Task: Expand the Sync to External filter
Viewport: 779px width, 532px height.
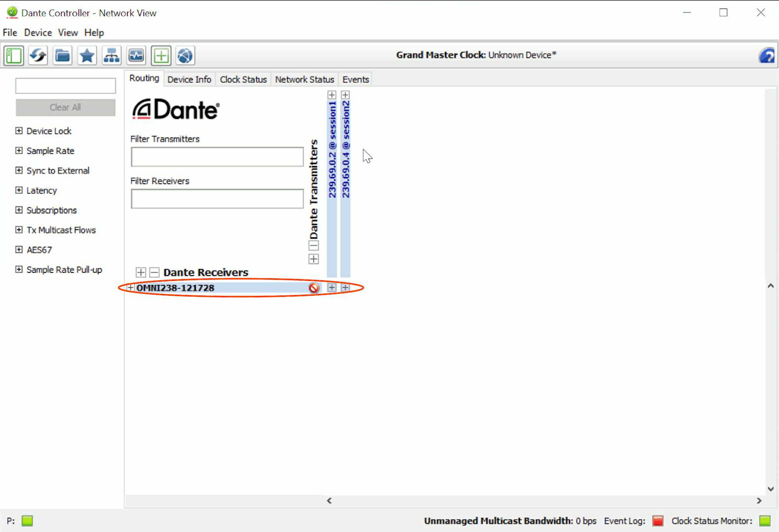Action: point(19,170)
